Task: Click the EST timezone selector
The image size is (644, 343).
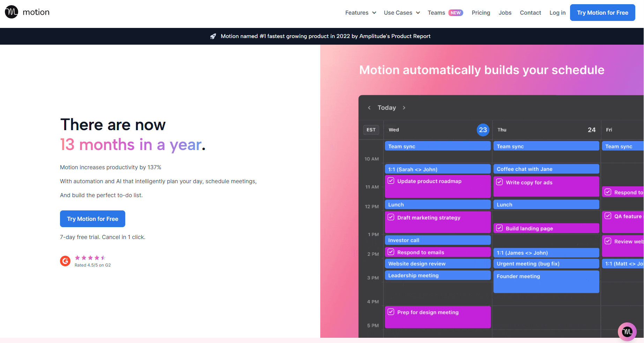Action: pyautogui.click(x=371, y=130)
